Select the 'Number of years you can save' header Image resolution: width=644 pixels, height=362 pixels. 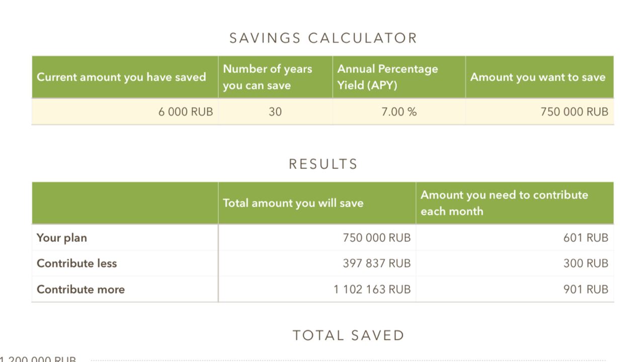tap(275, 77)
